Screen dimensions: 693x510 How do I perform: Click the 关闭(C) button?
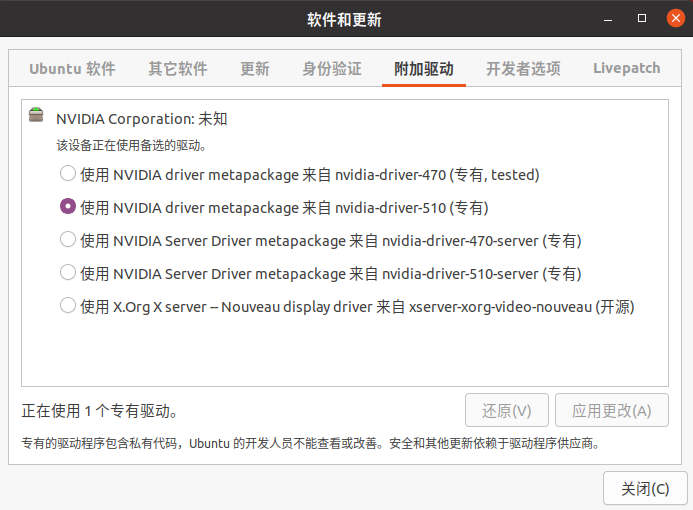[645, 489]
